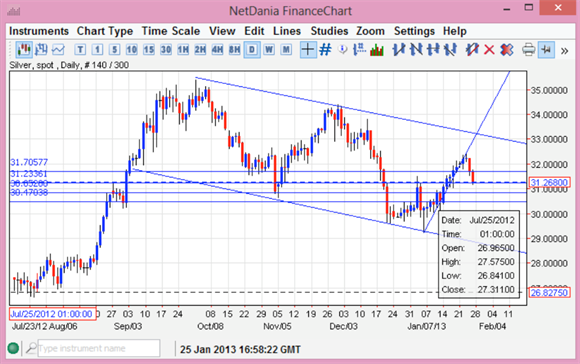Select the line chart type icon
Viewport: 580px width, 364px height.
click(58, 50)
